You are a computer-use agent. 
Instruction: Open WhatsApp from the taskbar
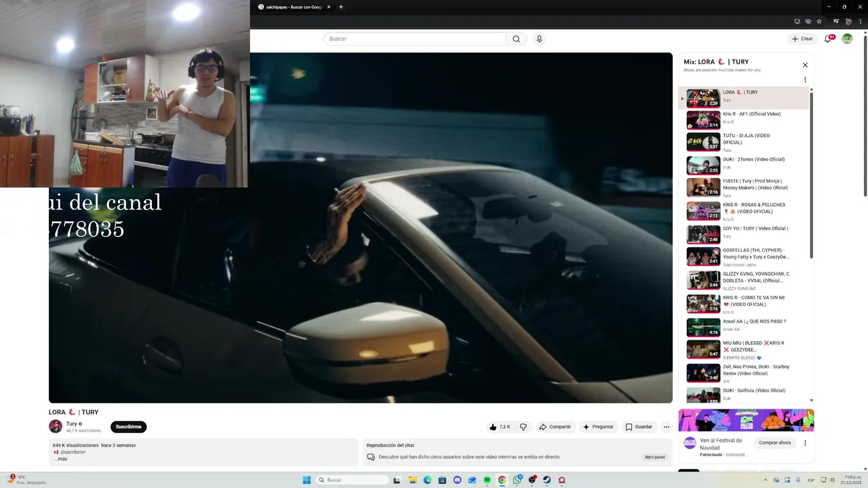tap(517, 480)
